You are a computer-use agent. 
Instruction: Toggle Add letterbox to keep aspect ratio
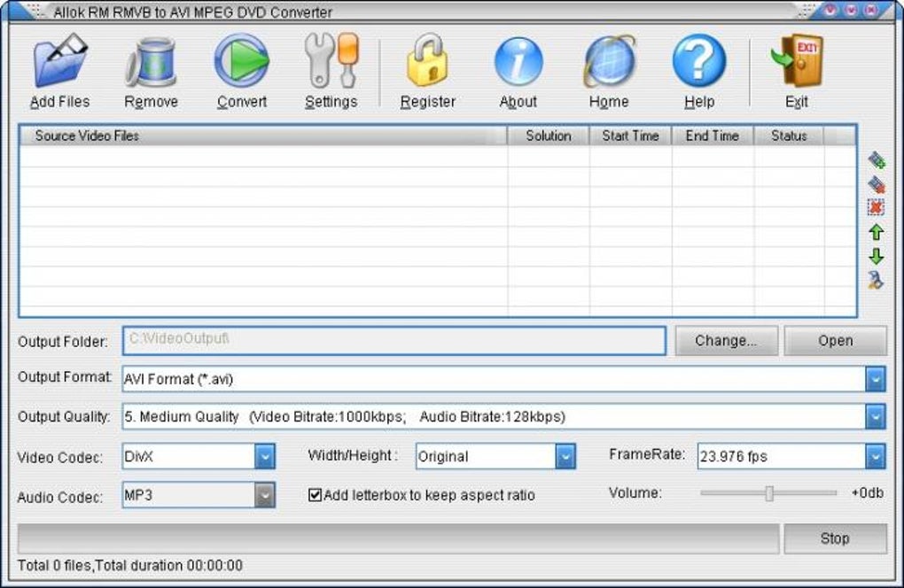315,495
